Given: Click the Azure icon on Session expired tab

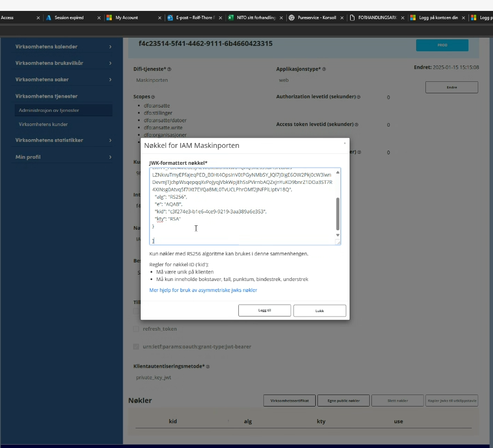Looking at the screenshot, I should [49, 17].
